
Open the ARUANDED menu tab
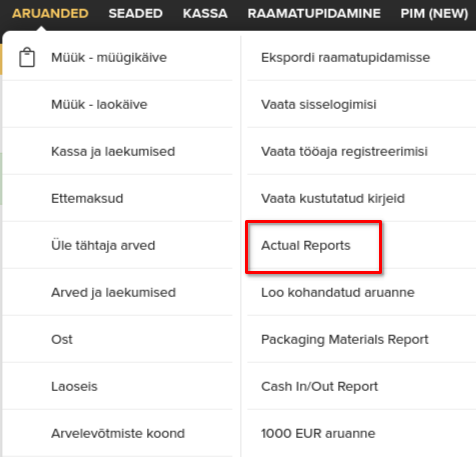click(x=50, y=14)
